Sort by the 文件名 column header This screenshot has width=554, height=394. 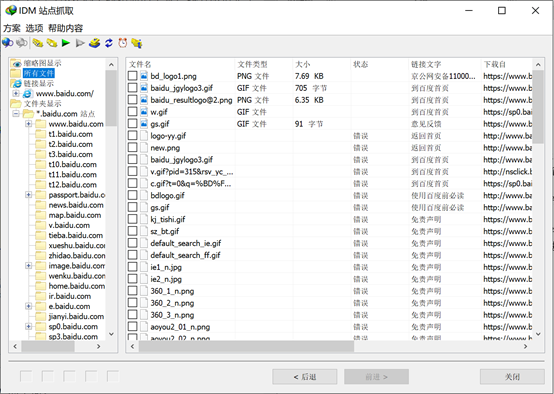pyautogui.click(x=181, y=64)
